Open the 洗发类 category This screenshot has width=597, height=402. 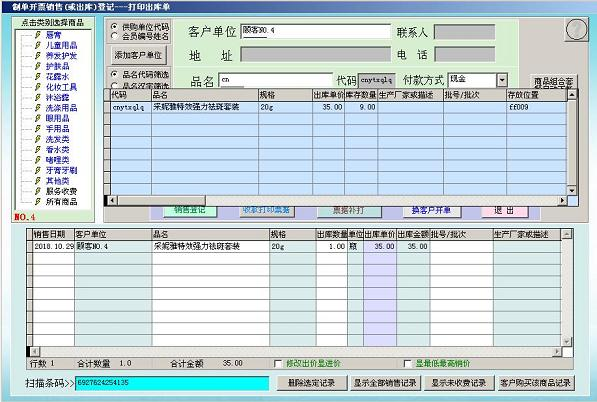[57, 139]
